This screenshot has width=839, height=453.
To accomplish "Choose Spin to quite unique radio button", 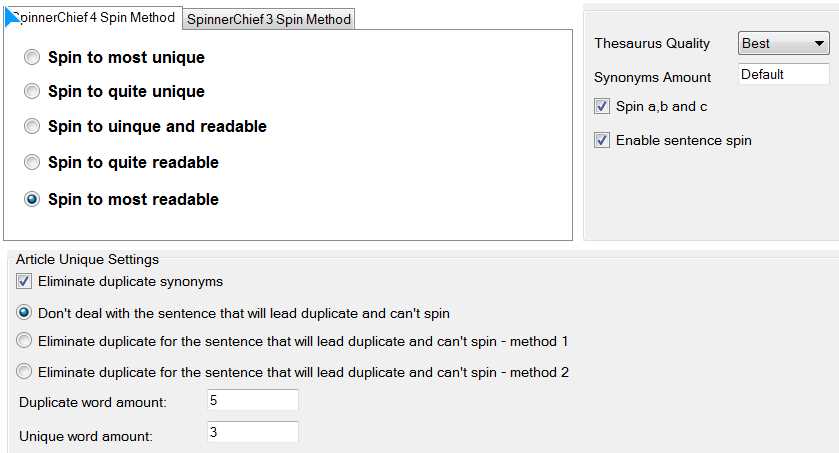I will coord(32,92).
